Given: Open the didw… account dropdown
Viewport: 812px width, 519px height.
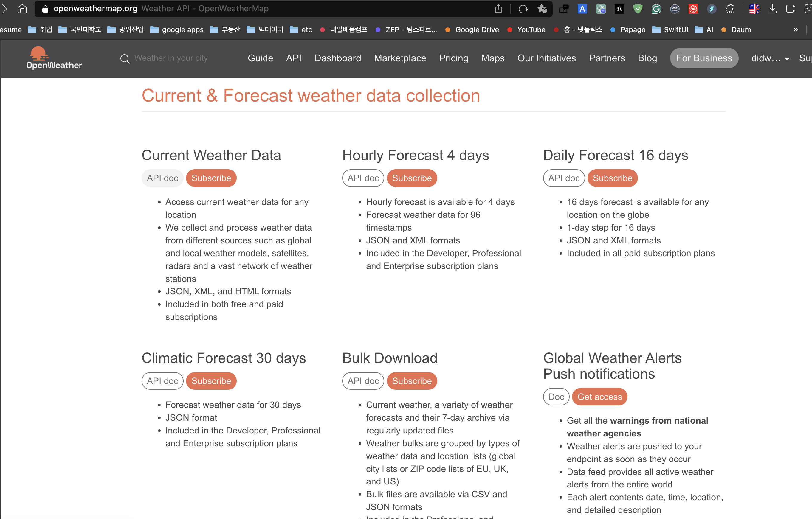Looking at the screenshot, I should coord(770,58).
